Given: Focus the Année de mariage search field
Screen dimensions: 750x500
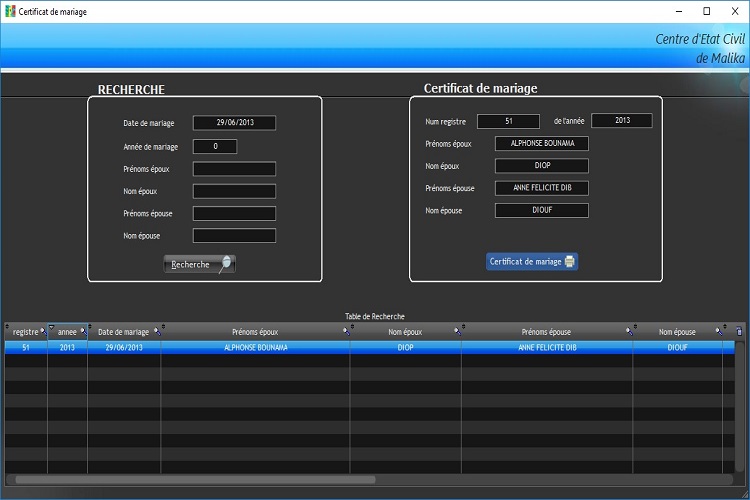Looking at the screenshot, I should [214, 146].
